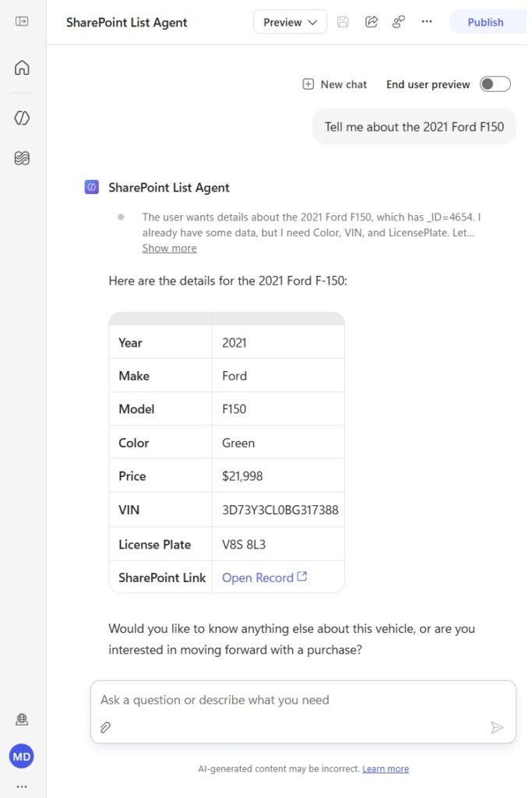Go to Home in sidebar

tap(22, 67)
